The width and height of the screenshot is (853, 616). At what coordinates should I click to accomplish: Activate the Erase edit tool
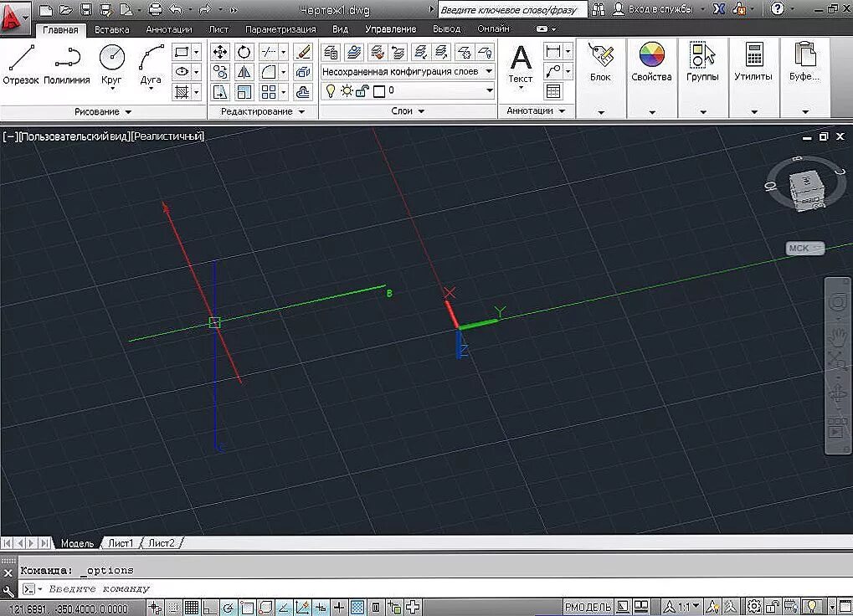(x=302, y=52)
